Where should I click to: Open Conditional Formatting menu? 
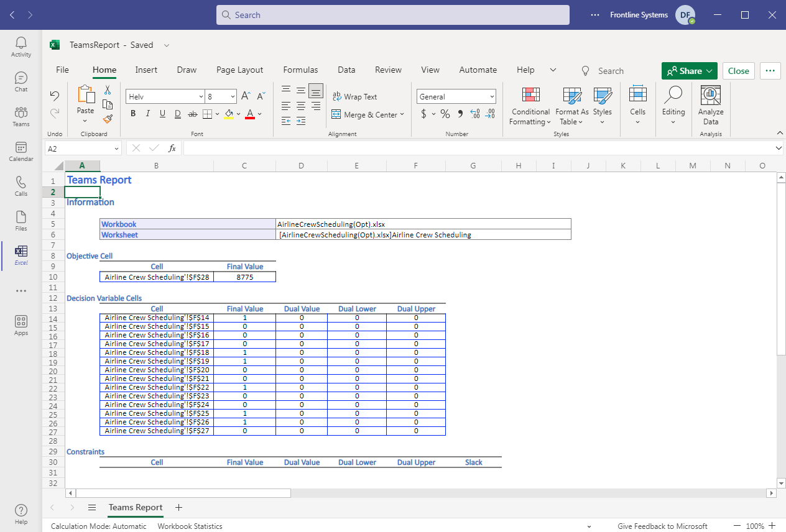(530, 105)
